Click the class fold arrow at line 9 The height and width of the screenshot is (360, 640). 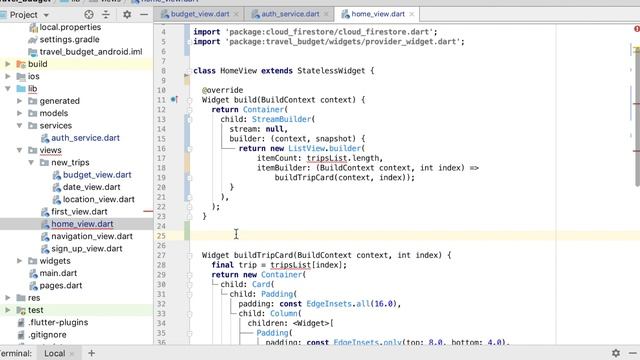(x=187, y=76)
